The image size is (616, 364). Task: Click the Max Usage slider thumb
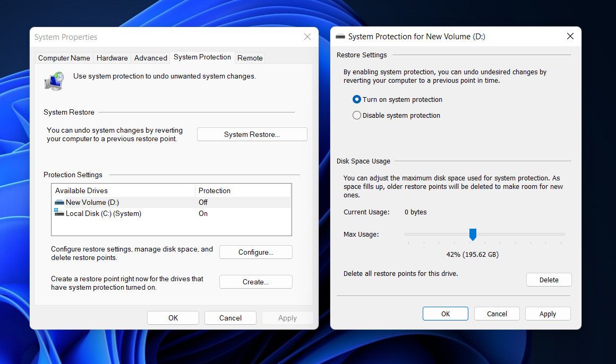tap(473, 235)
